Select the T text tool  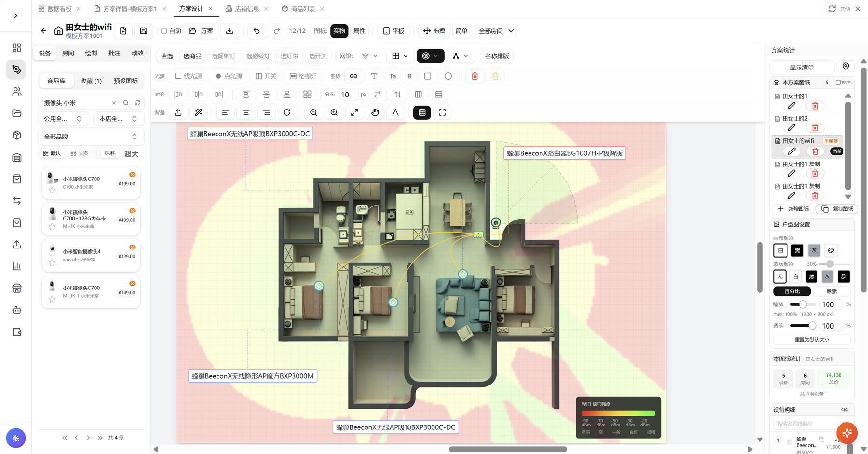[x=374, y=76]
